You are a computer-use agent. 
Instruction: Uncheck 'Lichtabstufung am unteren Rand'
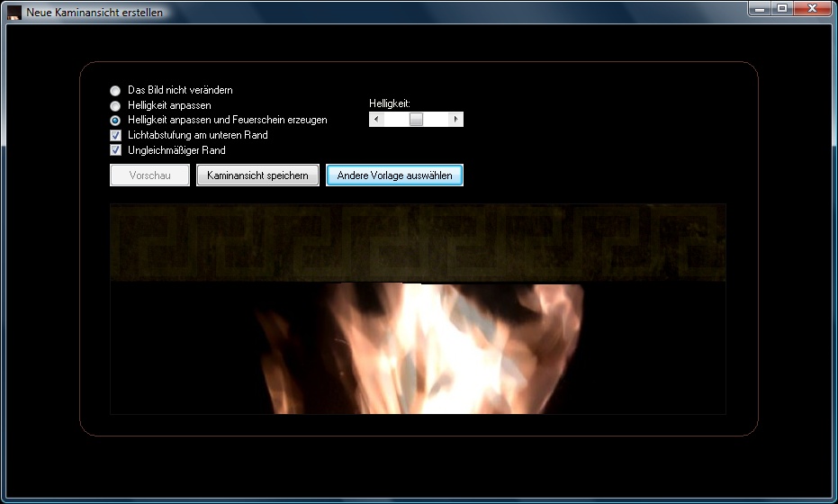pyautogui.click(x=115, y=135)
